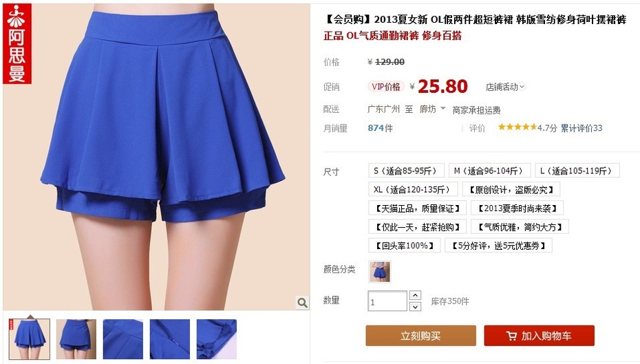Click 加入购物车 add to cart button
Image resolution: width=640 pixels, height=364 pixels.
[x=540, y=336]
